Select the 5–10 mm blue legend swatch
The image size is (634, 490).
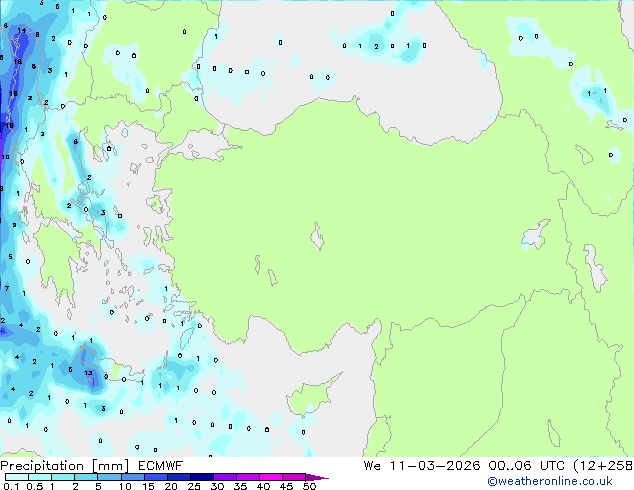click(109, 477)
